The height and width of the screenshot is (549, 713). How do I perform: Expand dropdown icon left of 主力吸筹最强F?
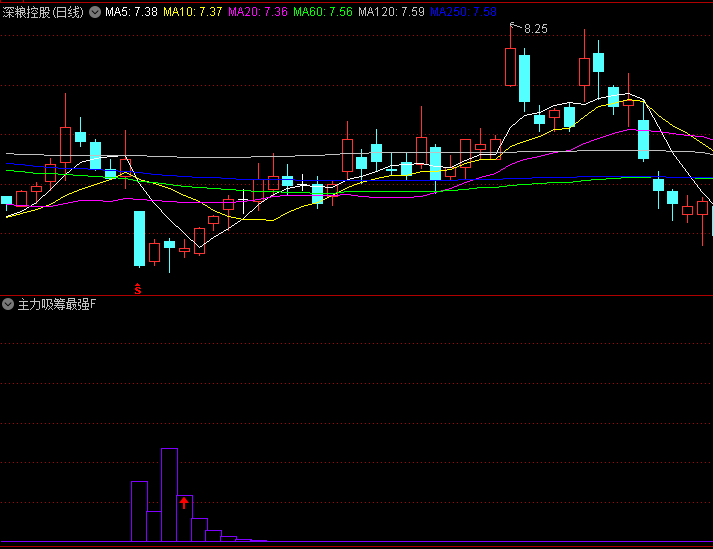click(9, 303)
